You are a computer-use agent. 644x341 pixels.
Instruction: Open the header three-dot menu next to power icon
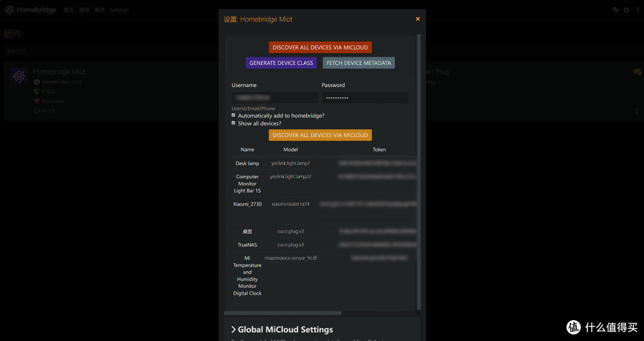tap(637, 10)
